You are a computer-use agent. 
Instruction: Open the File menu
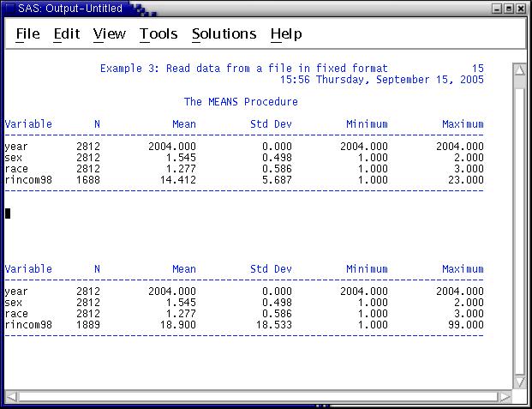(28, 34)
